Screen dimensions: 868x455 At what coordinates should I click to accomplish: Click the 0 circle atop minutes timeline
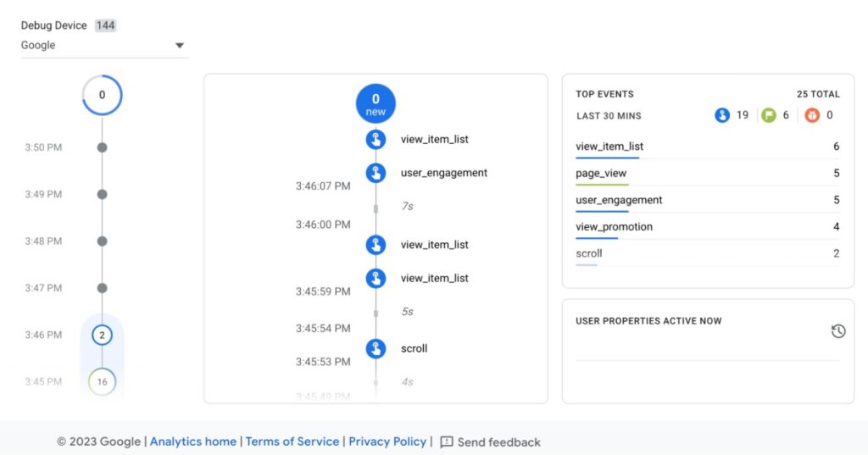102,95
